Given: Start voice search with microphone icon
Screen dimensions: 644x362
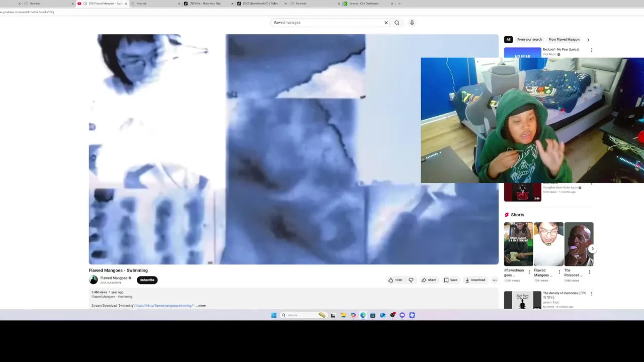Looking at the screenshot, I should (412, 23).
